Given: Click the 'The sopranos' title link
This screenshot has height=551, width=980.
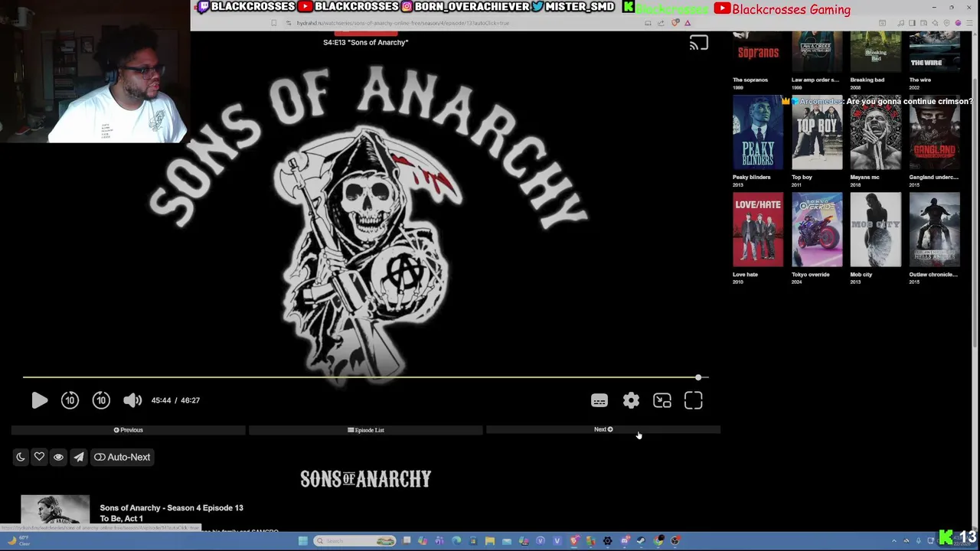Looking at the screenshot, I should point(750,80).
